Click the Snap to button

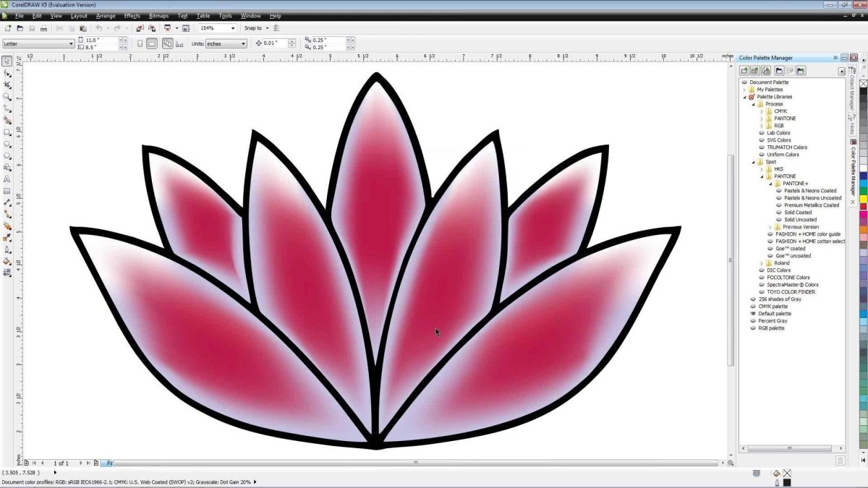253,28
